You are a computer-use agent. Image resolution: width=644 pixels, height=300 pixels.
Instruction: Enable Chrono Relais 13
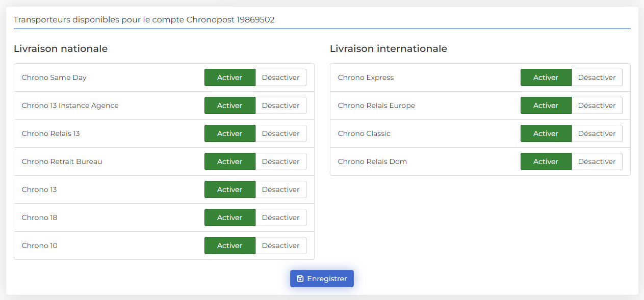pos(230,133)
